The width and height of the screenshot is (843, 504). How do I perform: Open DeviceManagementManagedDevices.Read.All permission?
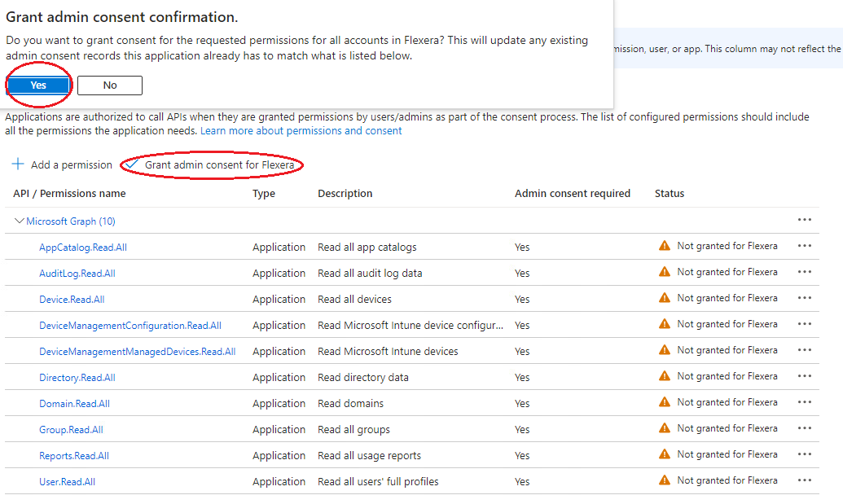coord(137,352)
